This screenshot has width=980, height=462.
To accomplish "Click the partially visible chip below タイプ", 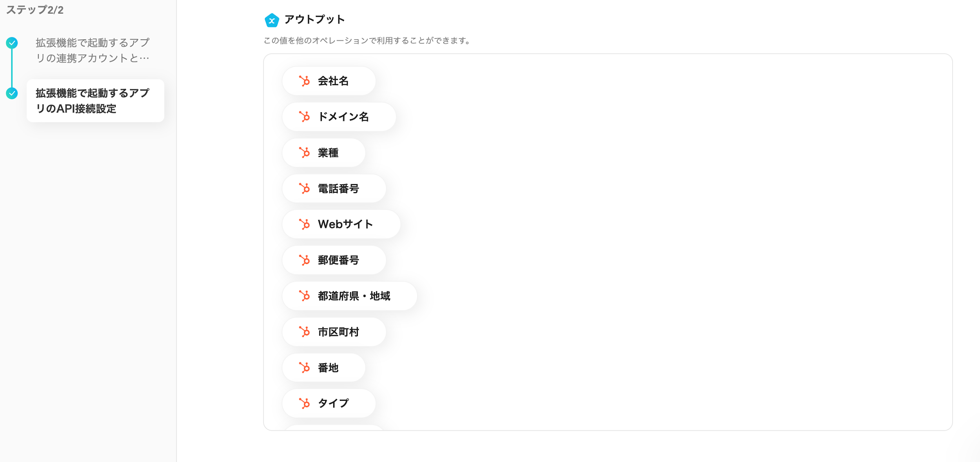I will point(334,427).
